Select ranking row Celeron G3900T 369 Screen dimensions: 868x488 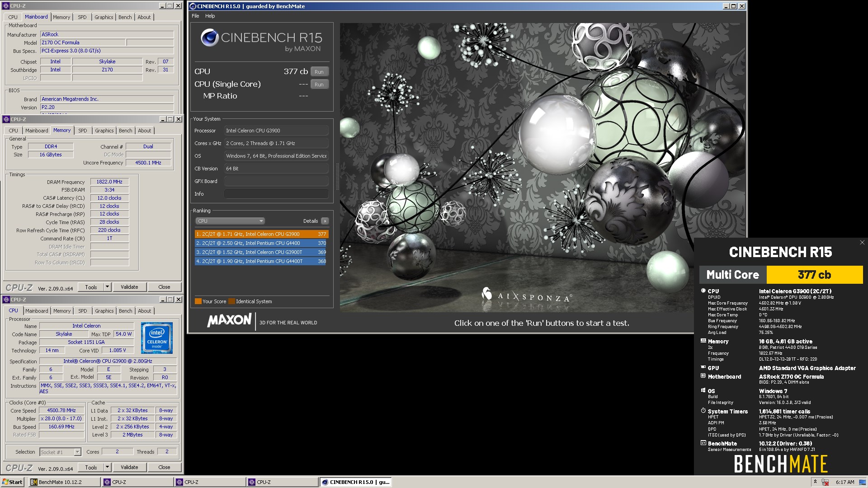[x=261, y=252]
